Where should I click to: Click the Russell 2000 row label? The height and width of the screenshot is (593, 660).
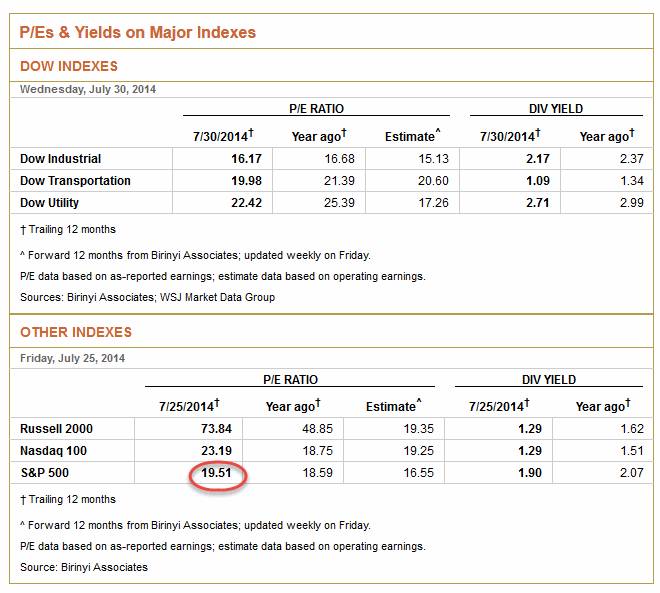(56, 428)
